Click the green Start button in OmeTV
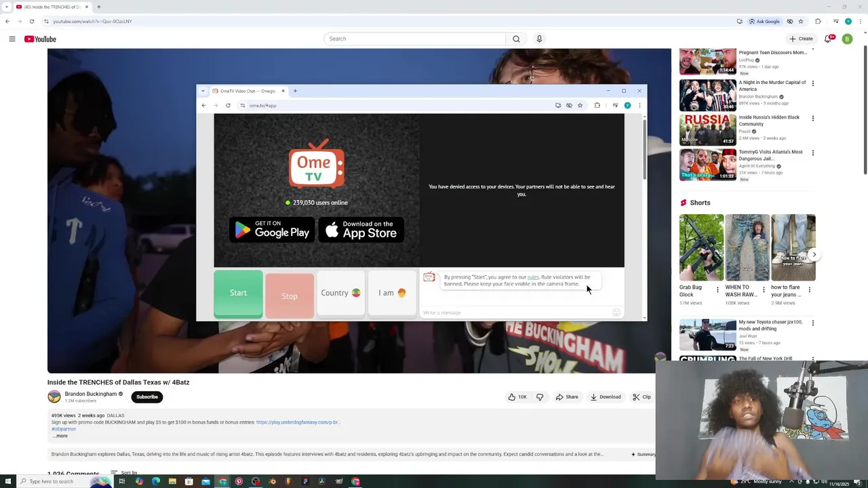Viewport: 868px width, 488px height. (x=238, y=293)
